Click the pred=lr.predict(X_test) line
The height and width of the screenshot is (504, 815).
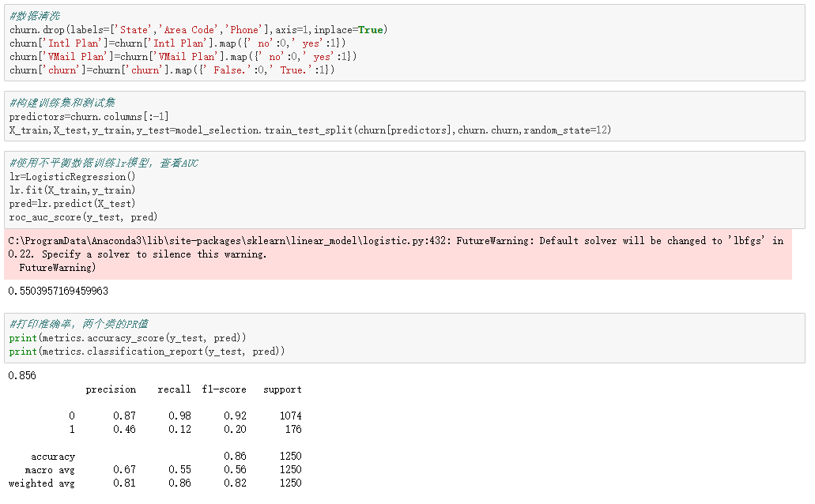[x=73, y=204]
